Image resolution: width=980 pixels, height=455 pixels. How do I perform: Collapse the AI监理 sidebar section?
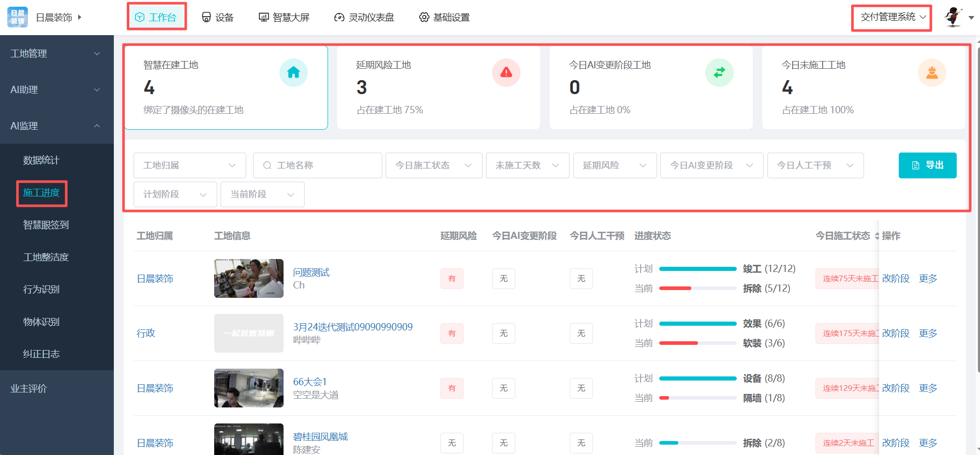tap(97, 126)
